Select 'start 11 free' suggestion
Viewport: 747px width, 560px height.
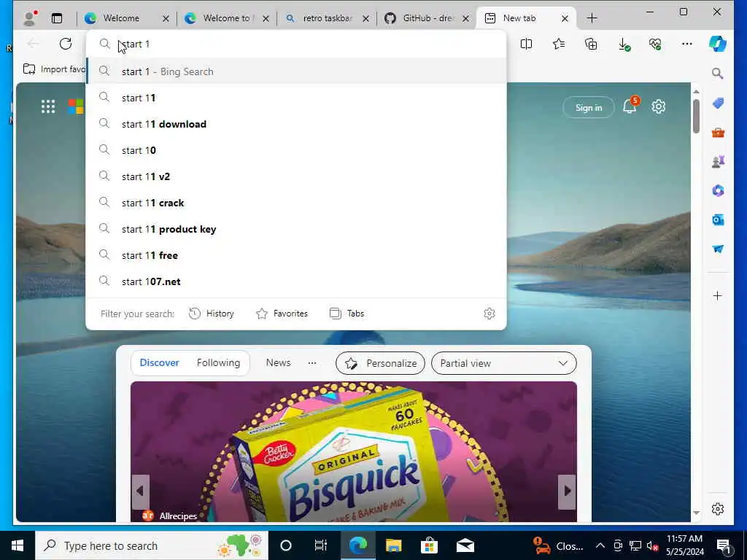[x=296, y=255]
